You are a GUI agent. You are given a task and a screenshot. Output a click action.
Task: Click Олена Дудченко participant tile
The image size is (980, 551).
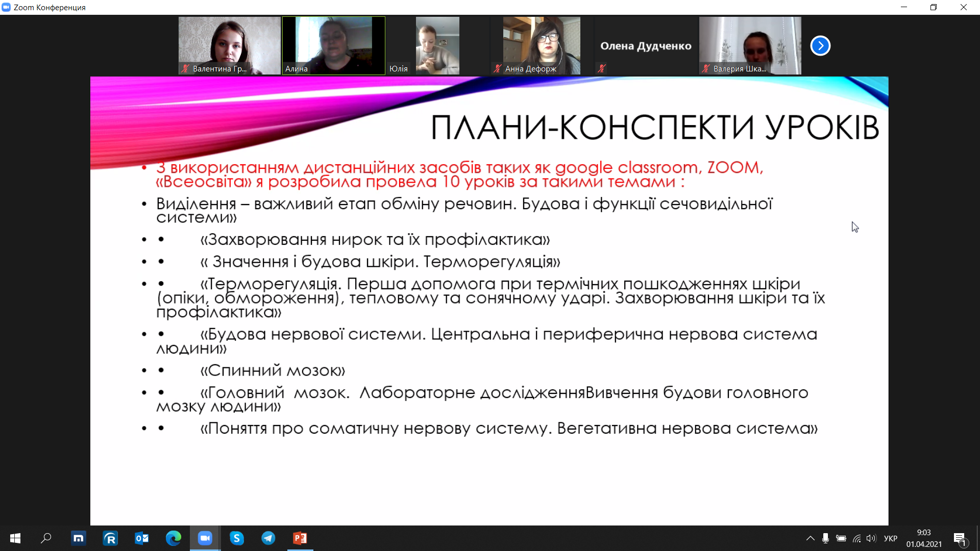click(x=646, y=46)
